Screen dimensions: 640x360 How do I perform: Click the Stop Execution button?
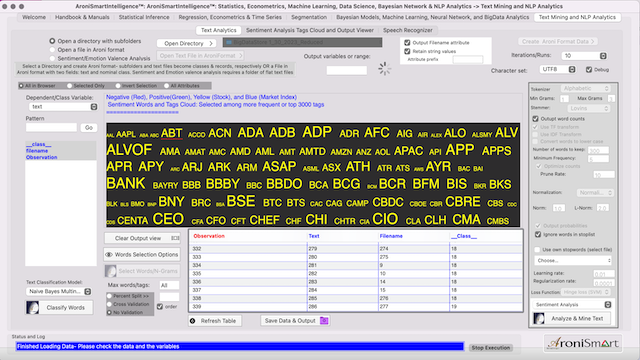point(491,348)
